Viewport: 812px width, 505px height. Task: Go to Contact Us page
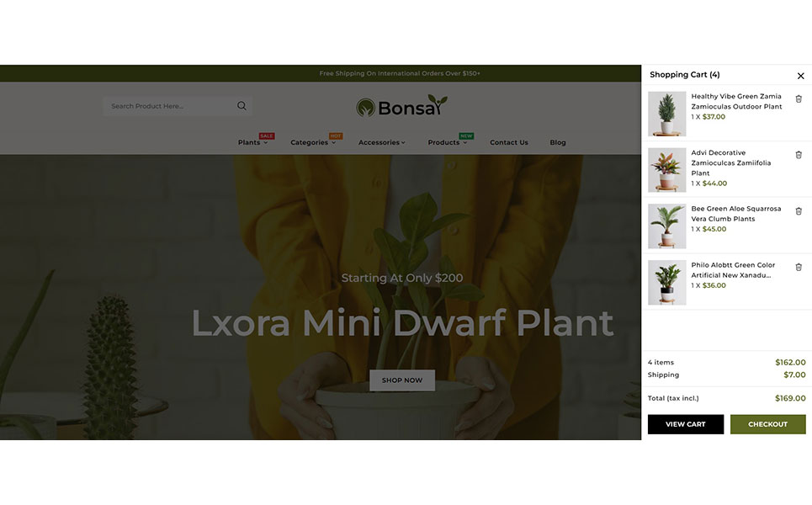point(509,142)
